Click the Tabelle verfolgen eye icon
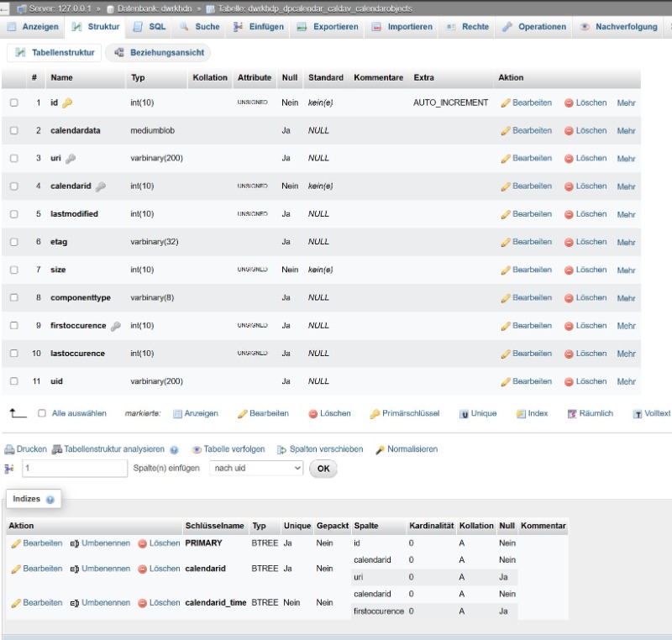 (x=197, y=449)
